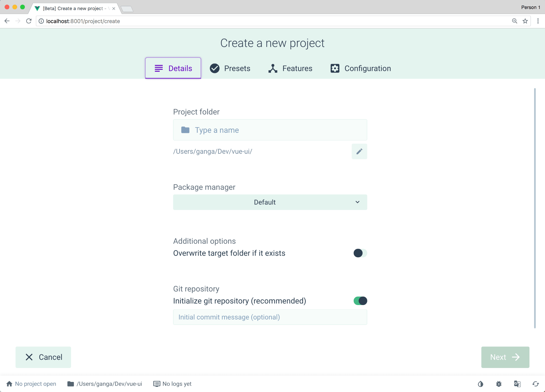Screen dimensions: 545x392
Task: Click the Person 1 profile label
Action: 531,7
